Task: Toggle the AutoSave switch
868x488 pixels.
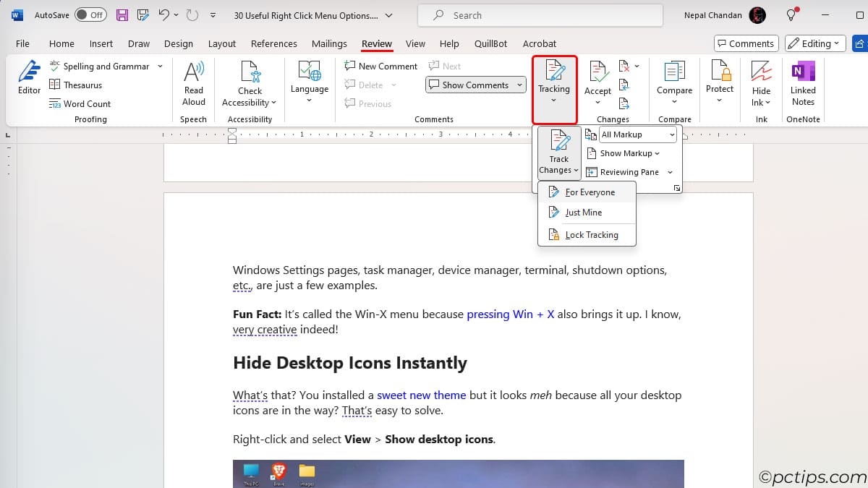Action: (x=90, y=15)
